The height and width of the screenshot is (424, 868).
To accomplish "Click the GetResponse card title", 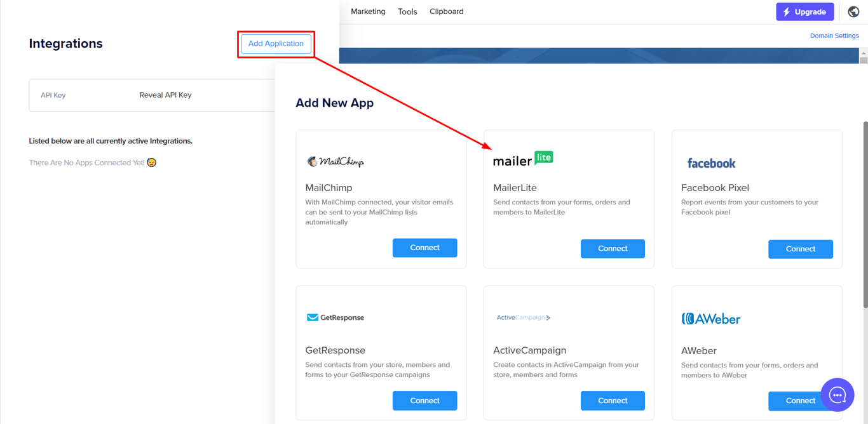I will (x=335, y=350).
